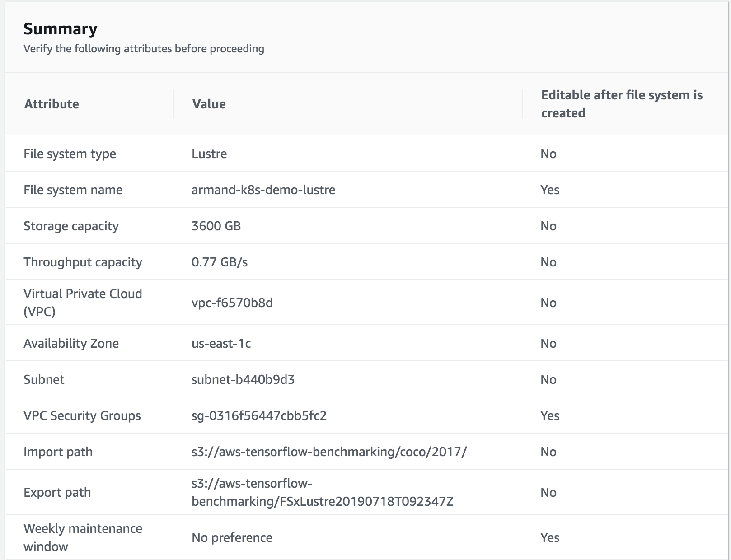Select the Lustre file system type value
Screen dimensions: 731x560
(x=209, y=154)
